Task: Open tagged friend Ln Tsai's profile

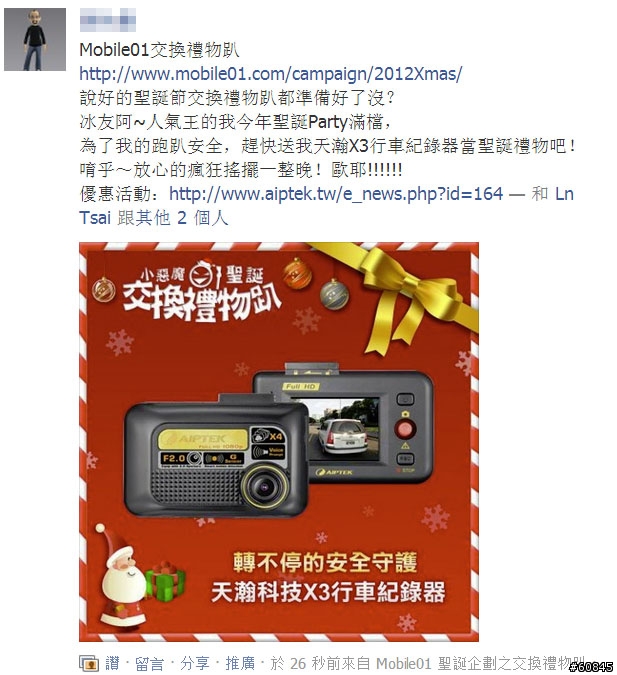Action: coord(327,206)
